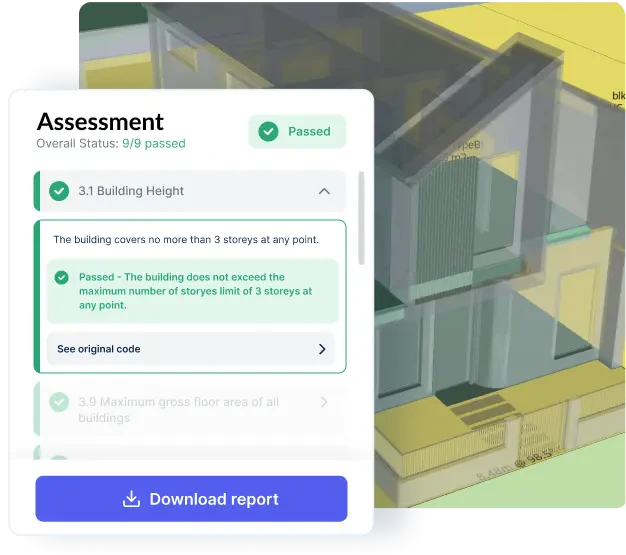Image resolution: width=626 pixels, height=555 pixels.
Task: Click the Assessment heading
Action: click(100, 121)
